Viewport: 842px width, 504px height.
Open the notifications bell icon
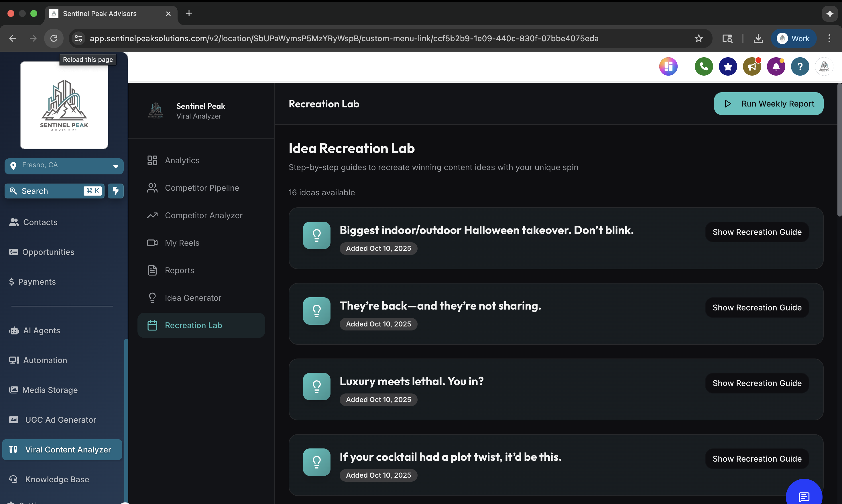(x=776, y=66)
